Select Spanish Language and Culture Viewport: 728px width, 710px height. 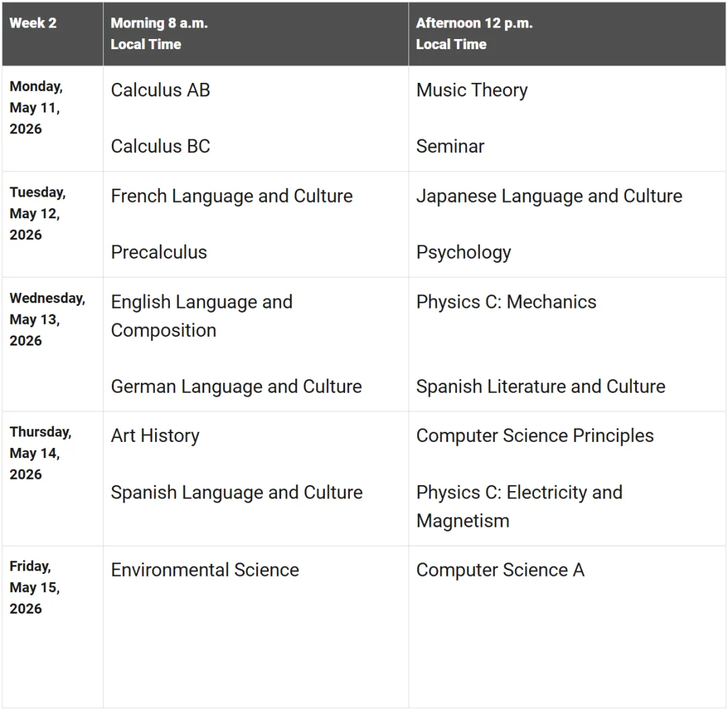[237, 492]
